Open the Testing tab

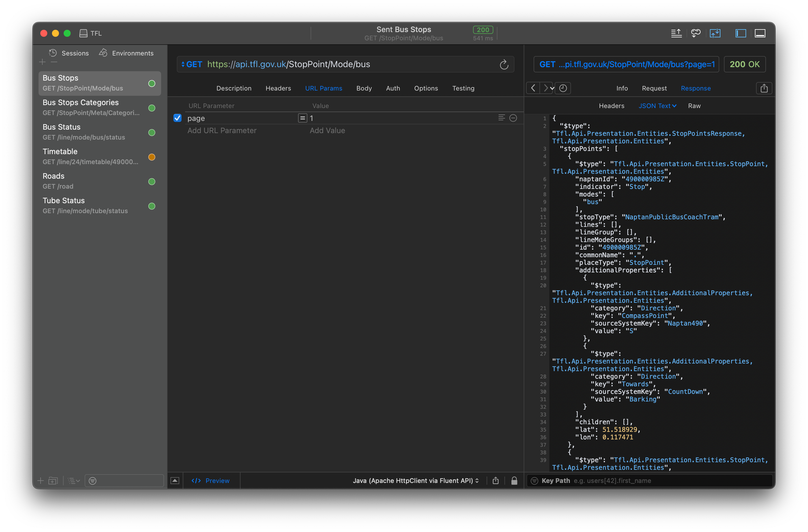click(x=463, y=88)
